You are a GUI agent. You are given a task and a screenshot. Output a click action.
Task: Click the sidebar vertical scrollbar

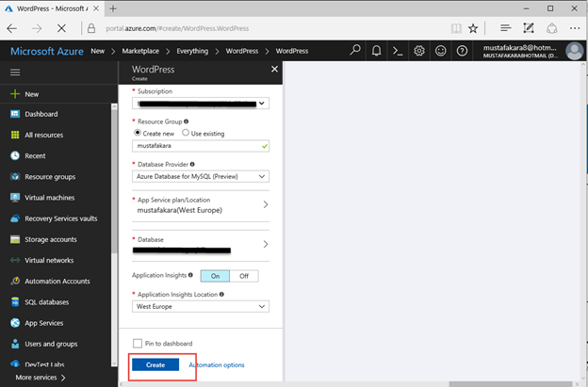[x=114, y=234]
